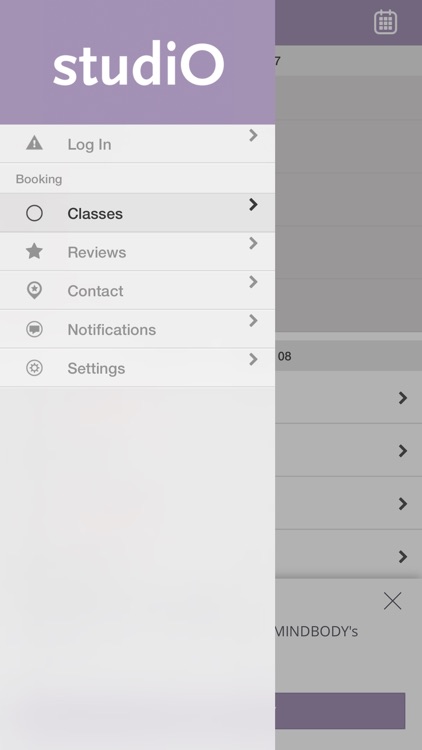The height and width of the screenshot is (750, 422).
Task: Tap the gear icon beside Settings
Action: pos(34,368)
